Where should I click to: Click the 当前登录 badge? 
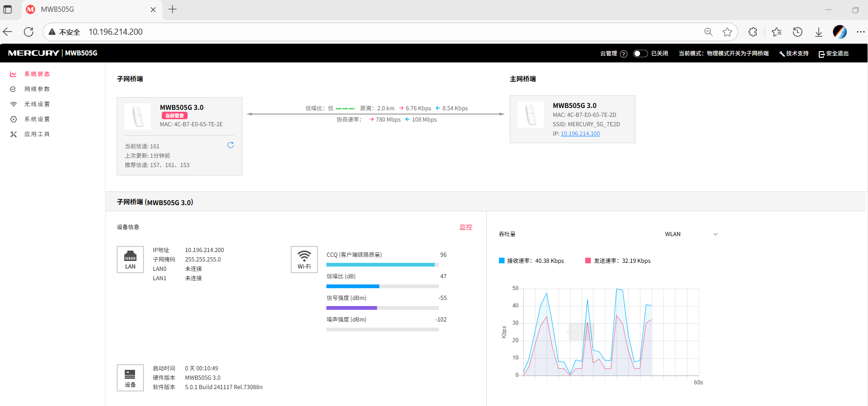click(174, 115)
